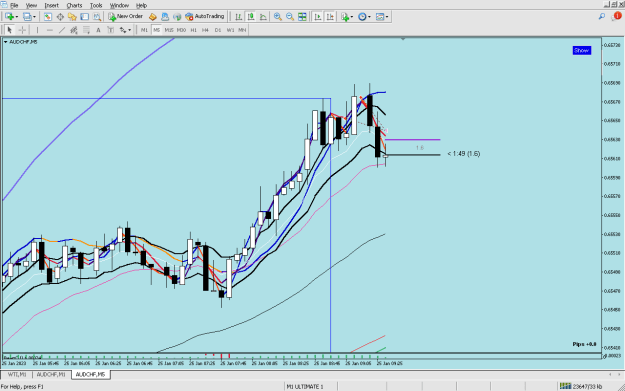Screen dimensions: 625x391
Task: Click the blue Show button
Action: 582,50
